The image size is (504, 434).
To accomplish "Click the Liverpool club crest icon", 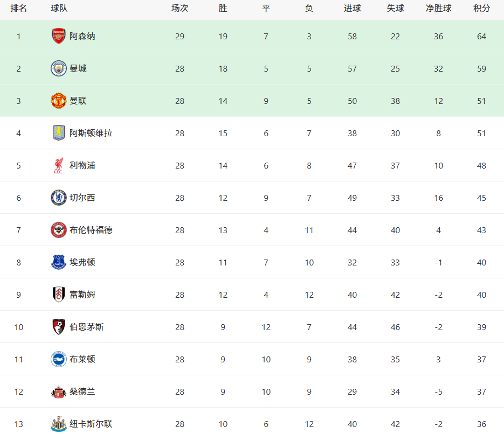I will (x=58, y=166).
